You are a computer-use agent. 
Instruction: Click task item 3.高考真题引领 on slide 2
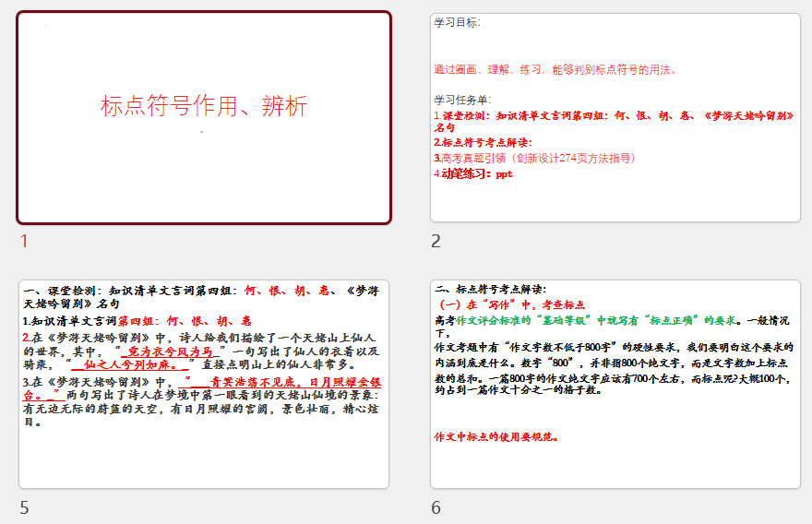(534, 159)
